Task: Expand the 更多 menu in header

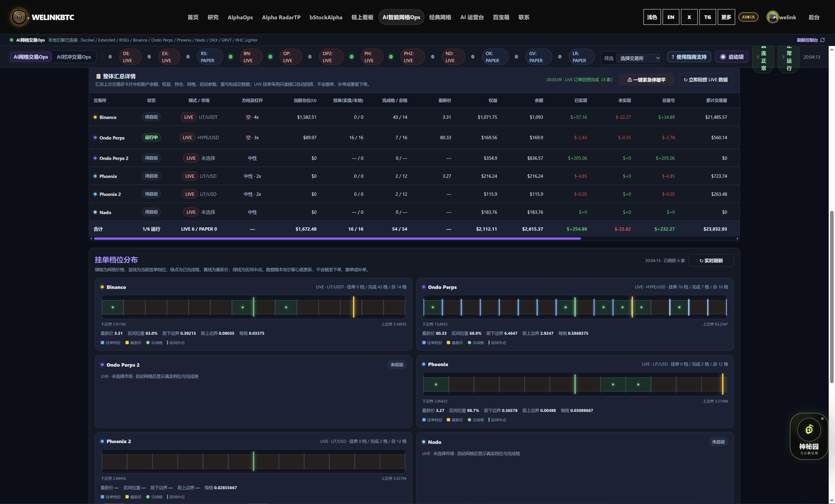Action: pos(726,17)
